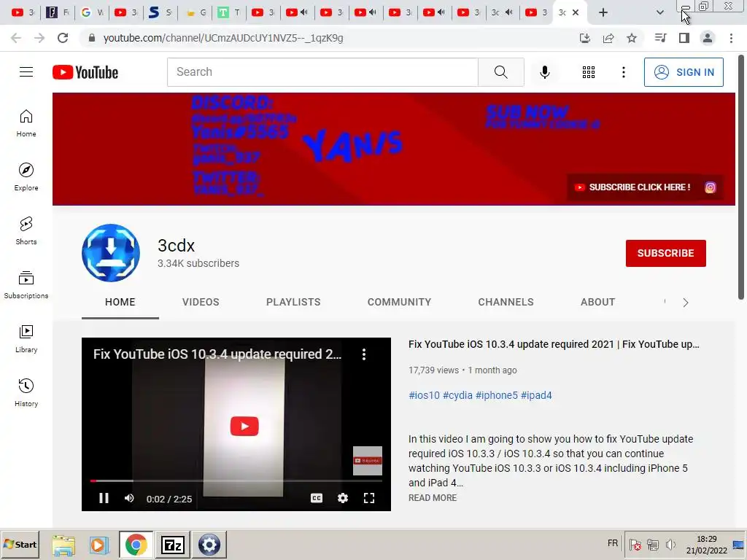Open Library in the sidebar
Screen dimensions: 747x560
[x=26, y=338]
